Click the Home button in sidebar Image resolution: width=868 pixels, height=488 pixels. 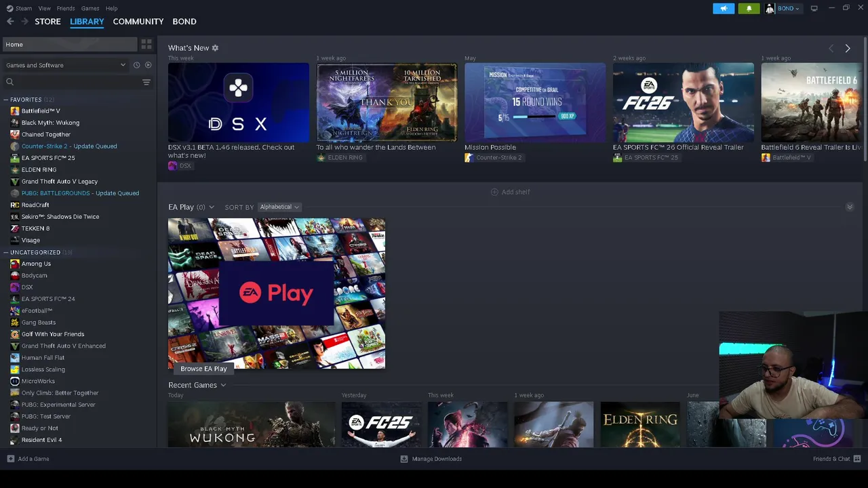pos(69,44)
